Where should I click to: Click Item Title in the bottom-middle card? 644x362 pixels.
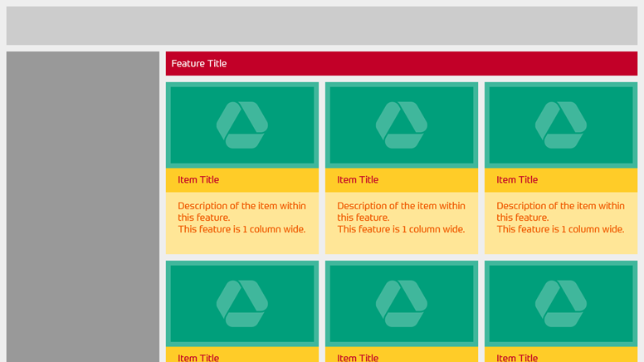click(x=358, y=358)
